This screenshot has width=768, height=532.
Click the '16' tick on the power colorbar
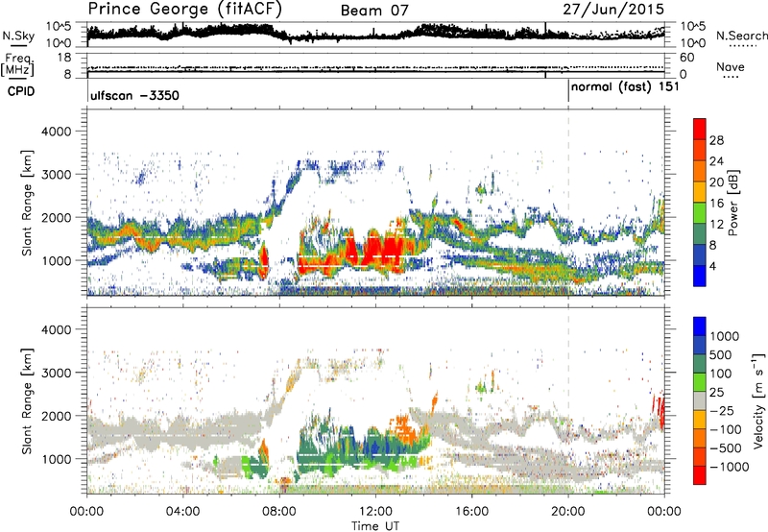pyautogui.click(x=716, y=204)
